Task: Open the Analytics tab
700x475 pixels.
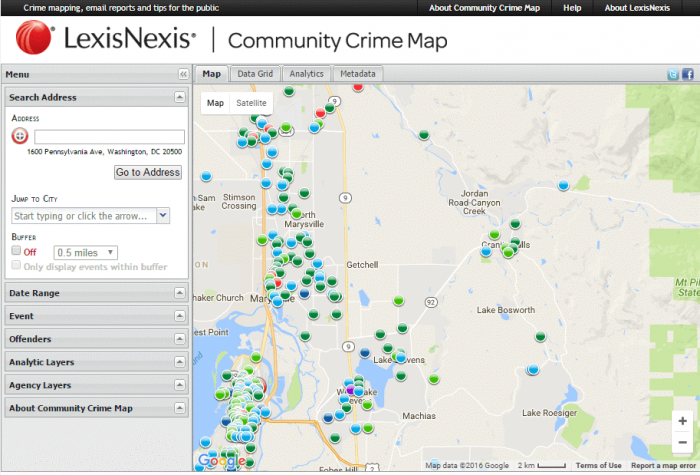Action: point(306,74)
